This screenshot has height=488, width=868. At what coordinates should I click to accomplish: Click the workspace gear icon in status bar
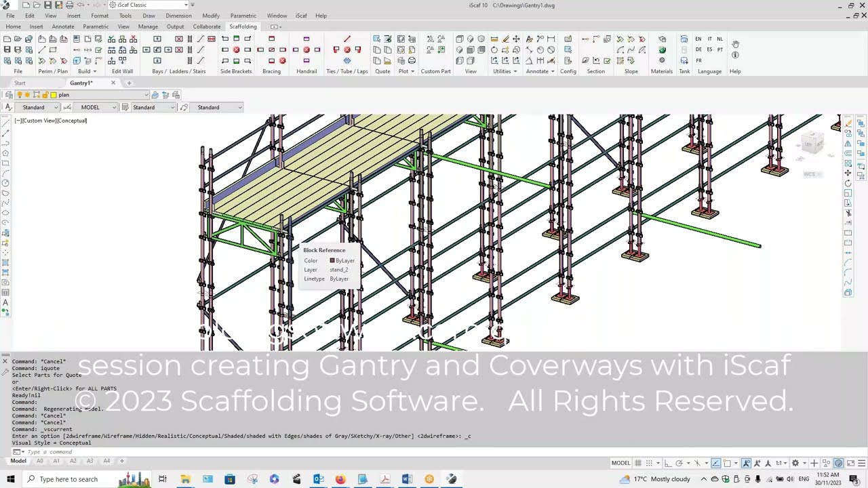[x=795, y=463]
